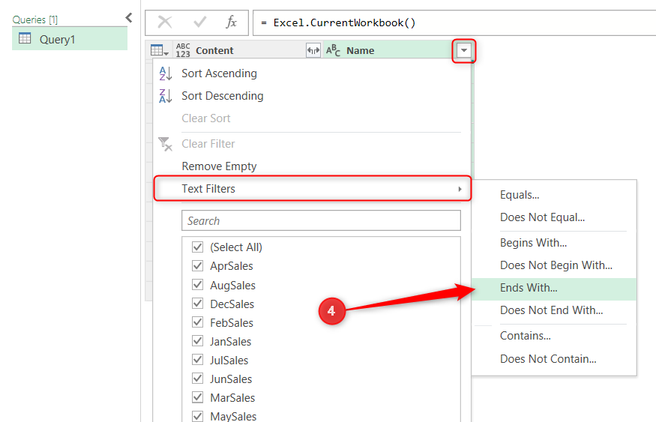Choose Sort Ascending
Viewport: 656px width, 422px height.
[219, 73]
